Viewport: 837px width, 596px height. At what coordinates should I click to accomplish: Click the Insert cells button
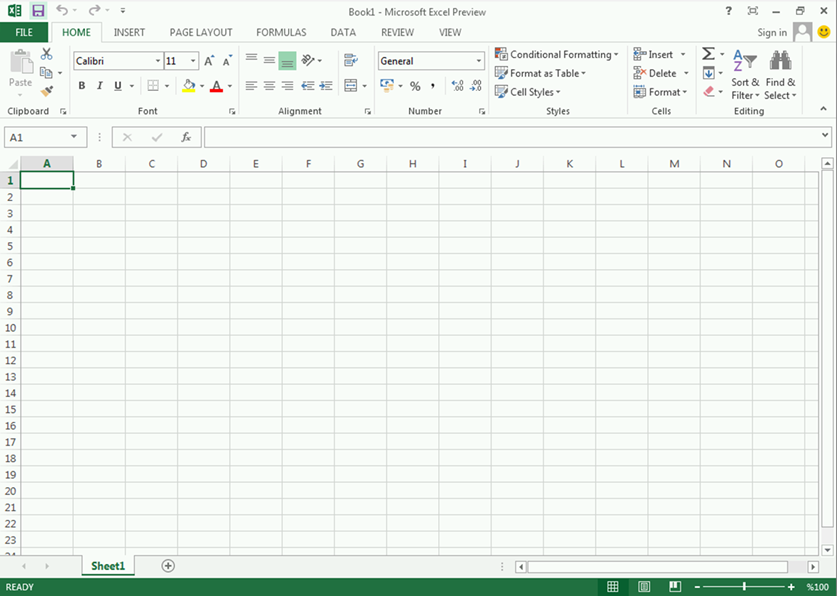653,54
